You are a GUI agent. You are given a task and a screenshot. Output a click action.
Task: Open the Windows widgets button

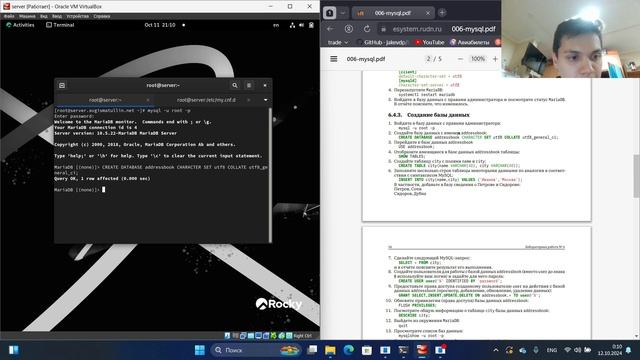[x=14, y=350]
